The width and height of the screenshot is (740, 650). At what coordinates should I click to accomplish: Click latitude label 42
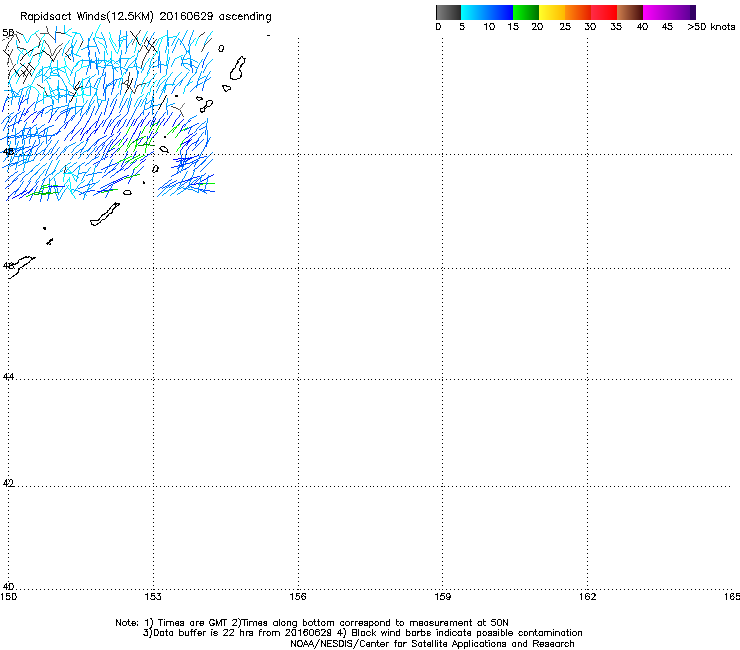coord(8,483)
